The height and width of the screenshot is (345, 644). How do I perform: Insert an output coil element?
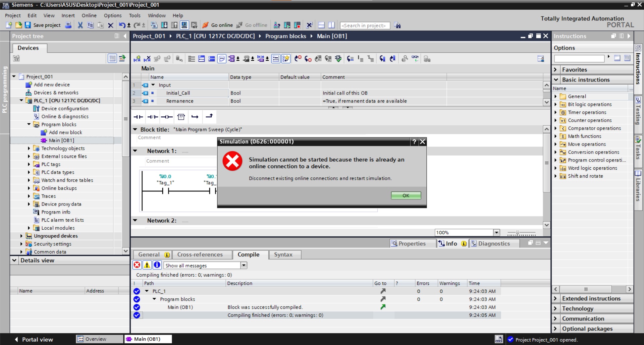pyautogui.click(x=167, y=117)
